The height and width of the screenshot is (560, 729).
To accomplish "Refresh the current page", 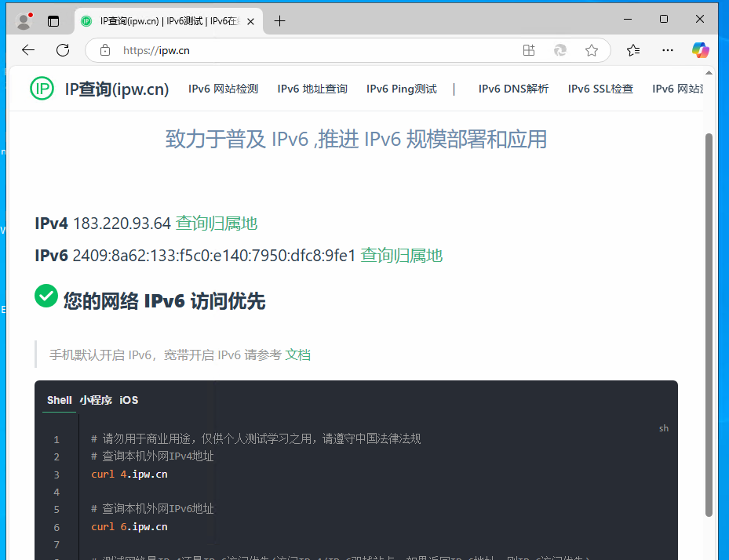I will [x=63, y=50].
